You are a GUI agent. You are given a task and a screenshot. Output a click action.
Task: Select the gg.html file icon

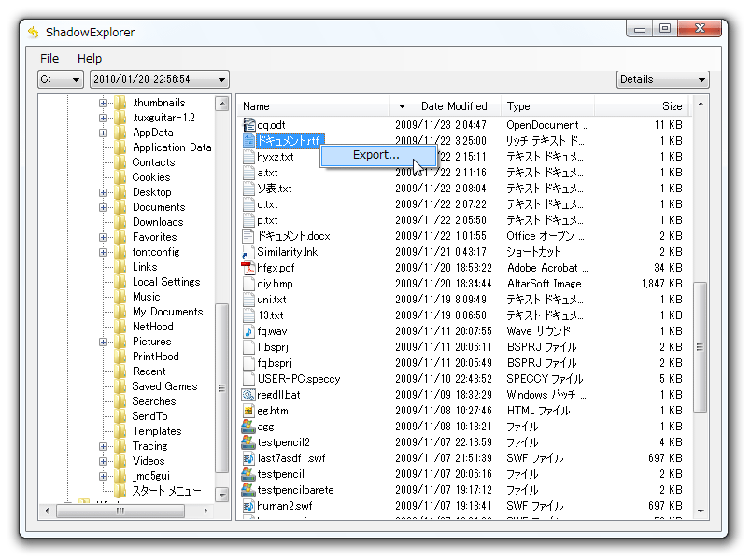tap(248, 411)
